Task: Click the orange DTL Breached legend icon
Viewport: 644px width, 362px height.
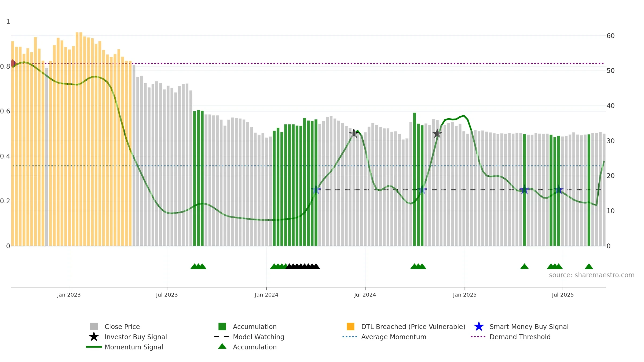Action: (350, 327)
